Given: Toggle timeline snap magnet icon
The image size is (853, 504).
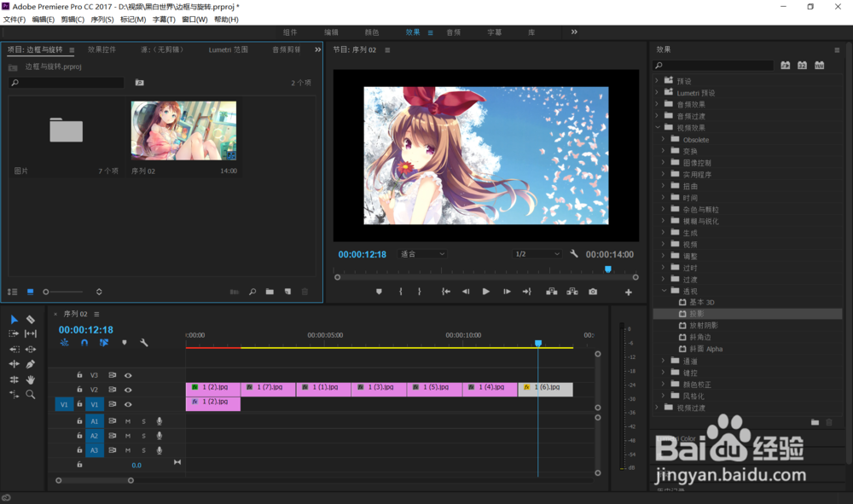Looking at the screenshot, I should (84, 343).
